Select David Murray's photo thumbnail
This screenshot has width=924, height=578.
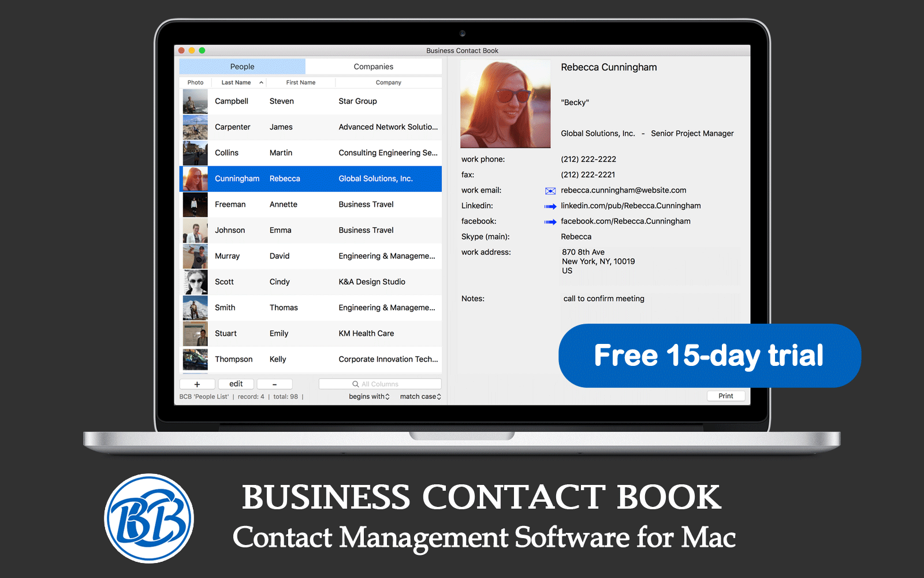tap(195, 256)
